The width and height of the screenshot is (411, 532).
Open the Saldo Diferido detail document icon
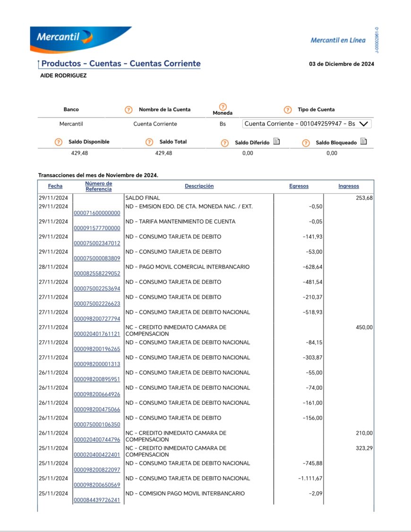[277, 141]
